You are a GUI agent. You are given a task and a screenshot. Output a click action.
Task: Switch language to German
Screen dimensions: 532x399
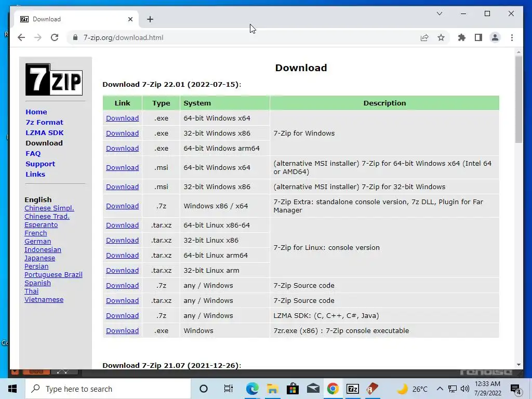pyautogui.click(x=37, y=242)
